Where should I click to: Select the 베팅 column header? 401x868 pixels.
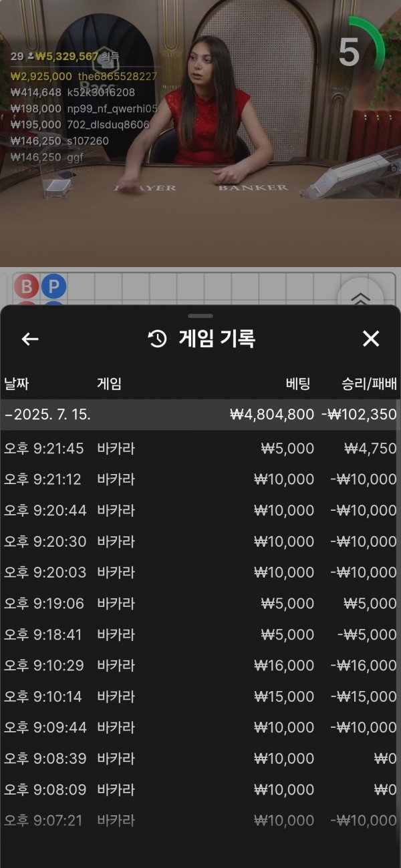click(x=299, y=384)
